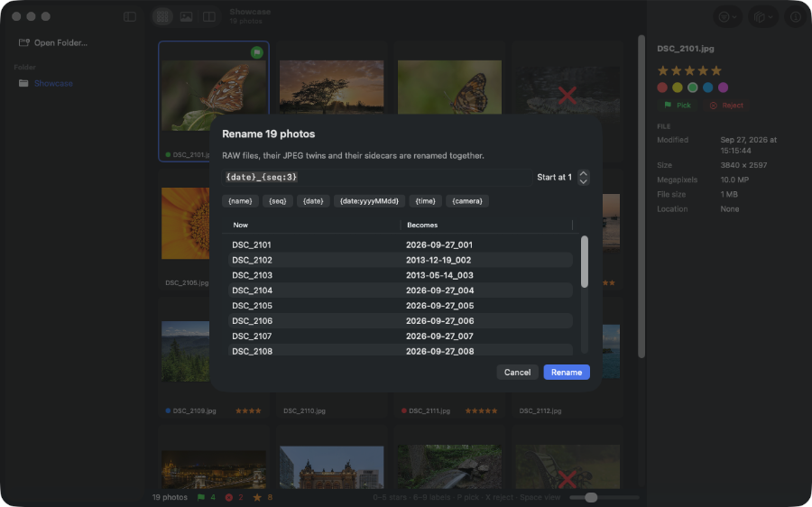Click the DSC_2112.jpg filename label
Viewport: 812px width, 507px height.
540,410
